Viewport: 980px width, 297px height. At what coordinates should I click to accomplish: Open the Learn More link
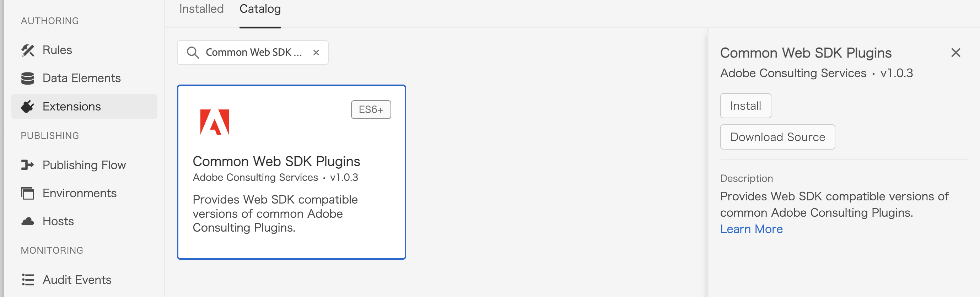(752, 228)
